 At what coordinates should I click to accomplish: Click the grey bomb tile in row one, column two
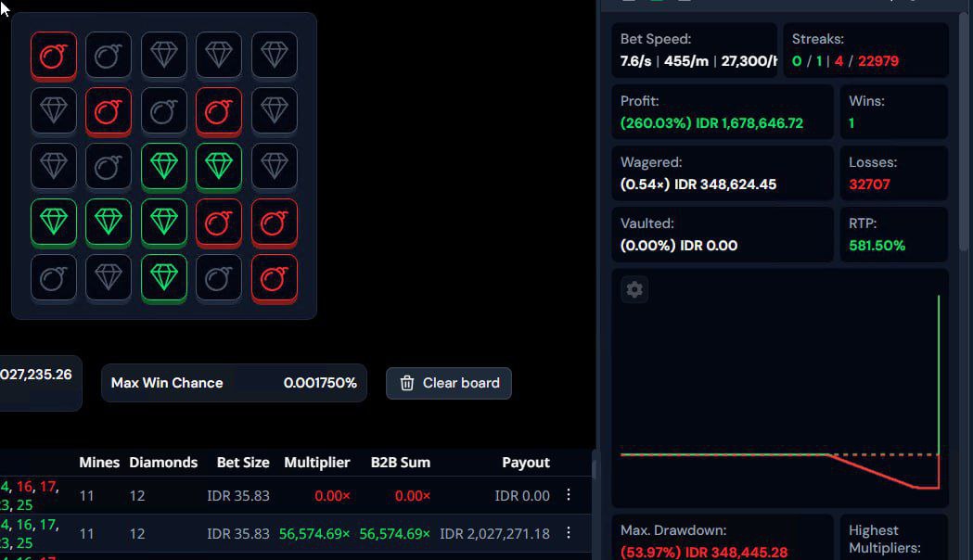[108, 56]
